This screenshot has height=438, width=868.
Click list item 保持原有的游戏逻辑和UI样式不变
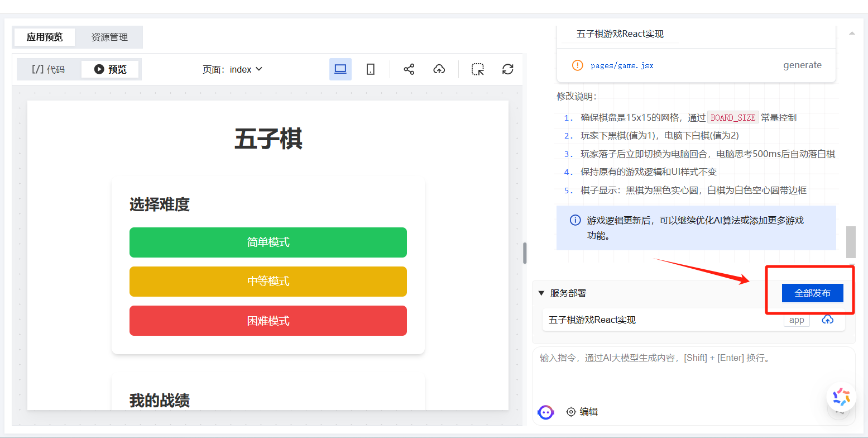click(648, 172)
